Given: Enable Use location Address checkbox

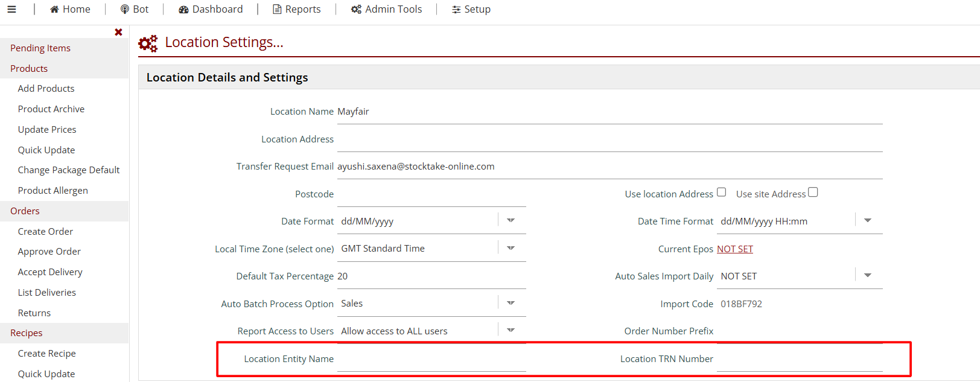Looking at the screenshot, I should point(721,193).
